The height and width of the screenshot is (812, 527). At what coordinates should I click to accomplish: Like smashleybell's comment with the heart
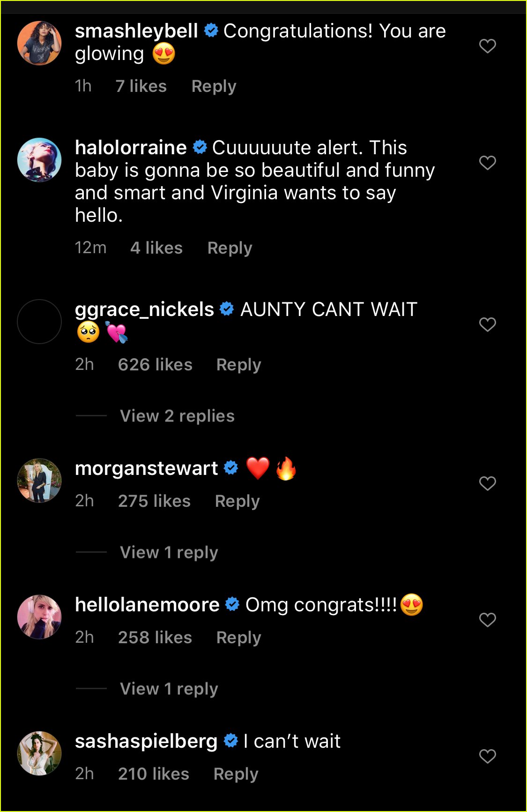(x=487, y=46)
